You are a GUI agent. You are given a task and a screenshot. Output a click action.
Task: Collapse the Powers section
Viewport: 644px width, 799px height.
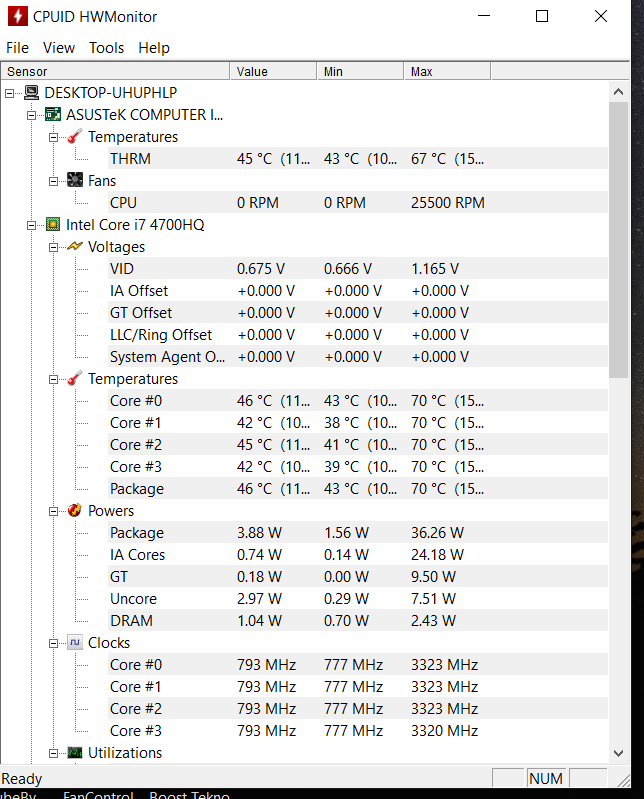(x=54, y=511)
